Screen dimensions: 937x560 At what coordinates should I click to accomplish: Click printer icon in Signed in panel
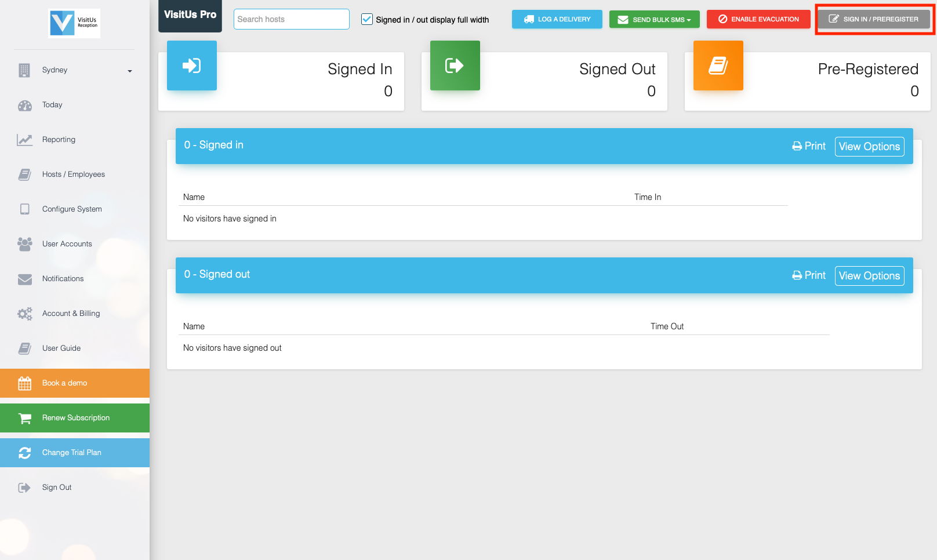click(797, 146)
